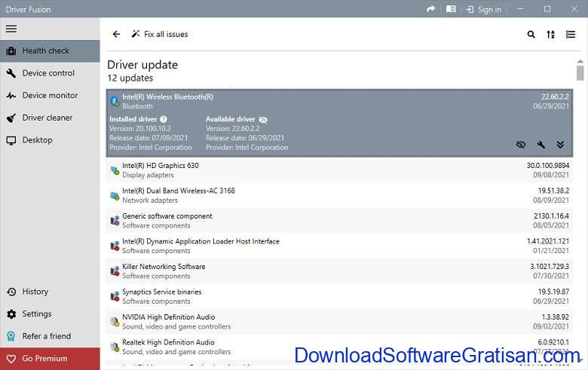The width and height of the screenshot is (588, 370).
Task: Sign in from the title bar
Action: pos(484,9)
